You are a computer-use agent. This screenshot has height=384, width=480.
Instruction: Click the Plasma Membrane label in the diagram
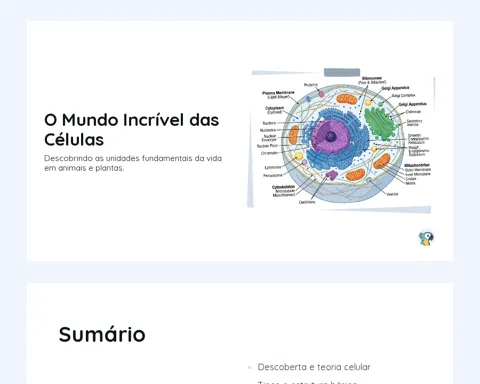(278, 93)
